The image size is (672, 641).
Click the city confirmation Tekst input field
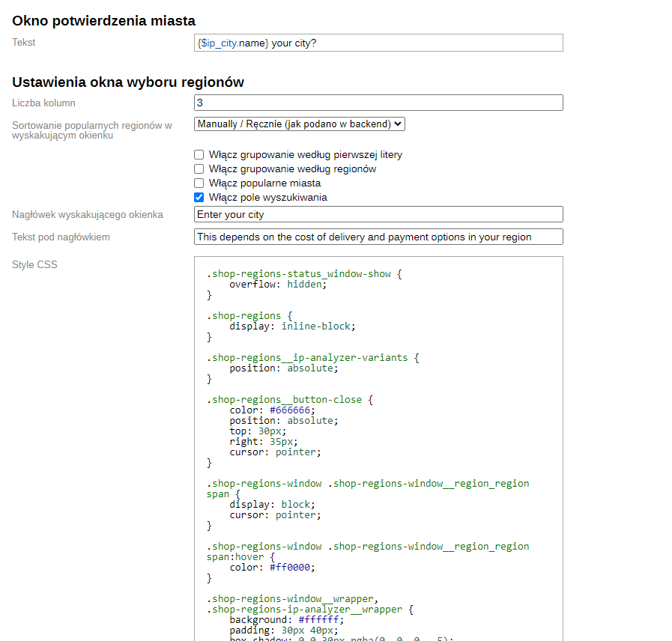point(378,43)
